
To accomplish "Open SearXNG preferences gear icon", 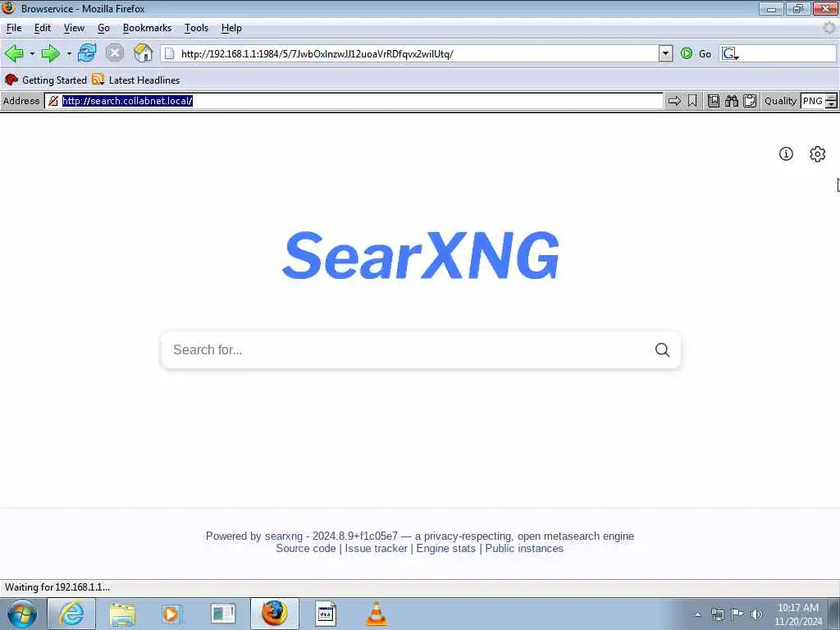I will [817, 153].
